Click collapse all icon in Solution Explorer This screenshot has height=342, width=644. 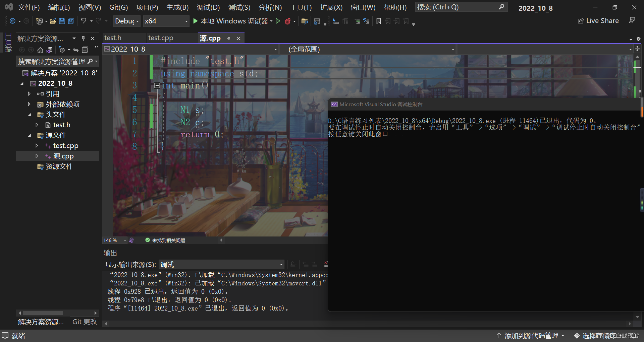click(x=85, y=50)
